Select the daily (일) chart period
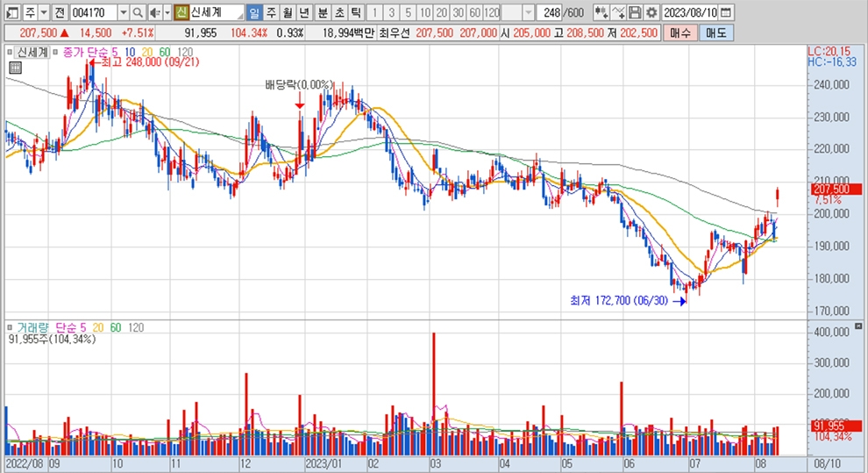 pos(254,12)
